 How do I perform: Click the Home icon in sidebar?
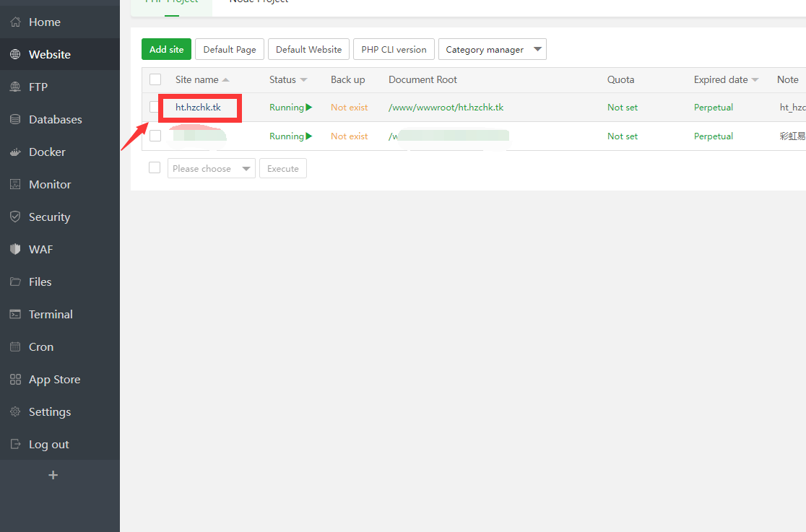pyautogui.click(x=15, y=22)
